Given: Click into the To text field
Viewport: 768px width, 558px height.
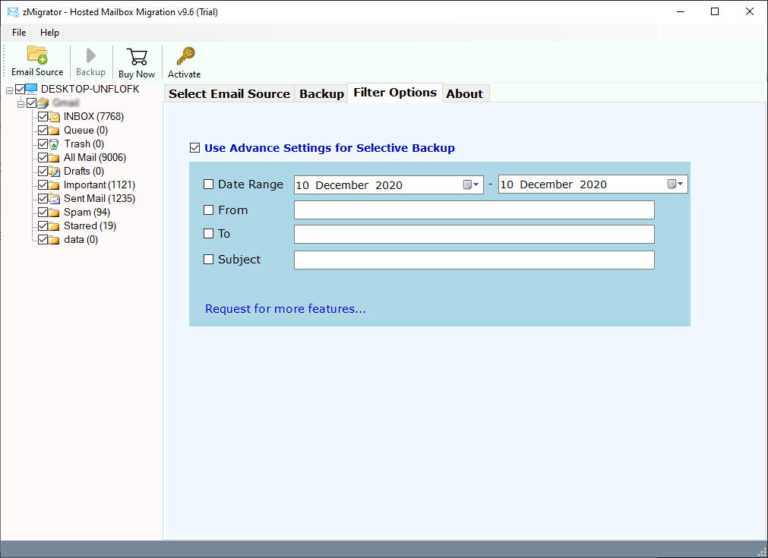Looking at the screenshot, I should (474, 234).
